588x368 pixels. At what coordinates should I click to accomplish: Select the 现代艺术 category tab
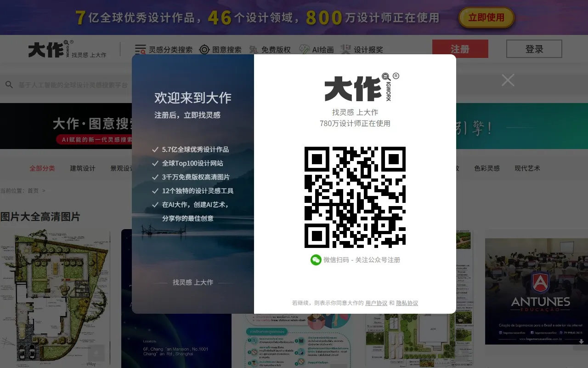click(x=527, y=168)
